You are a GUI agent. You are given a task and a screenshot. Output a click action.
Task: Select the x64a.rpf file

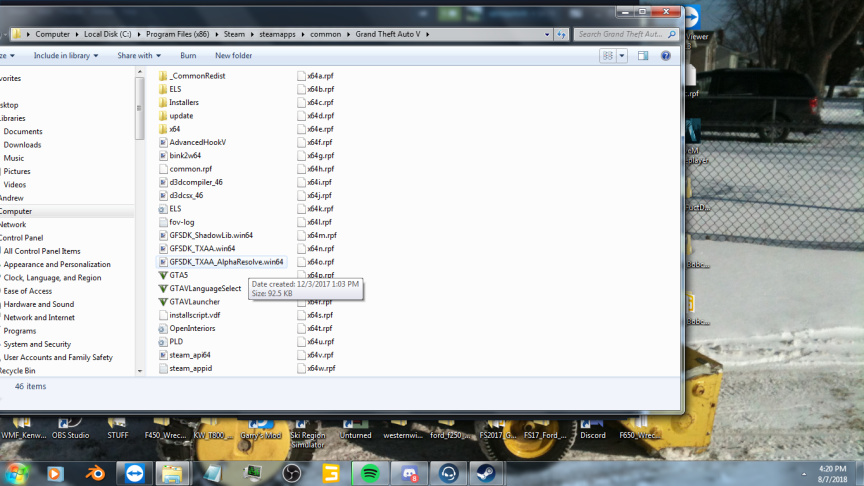click(x=315, y=75)
